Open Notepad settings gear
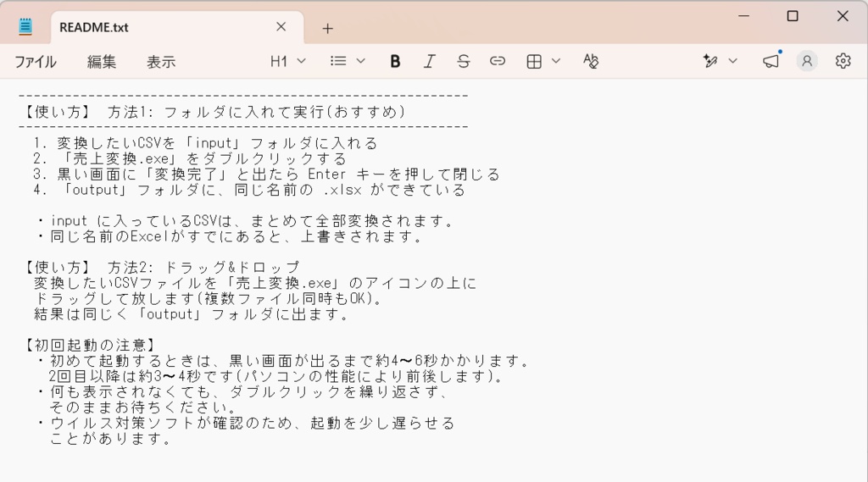The width and height of the screenshot is (868, 482). click(x=843, y=61)
